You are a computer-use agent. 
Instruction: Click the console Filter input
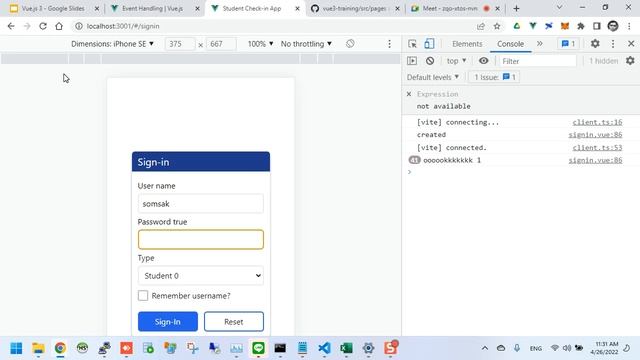538,61
